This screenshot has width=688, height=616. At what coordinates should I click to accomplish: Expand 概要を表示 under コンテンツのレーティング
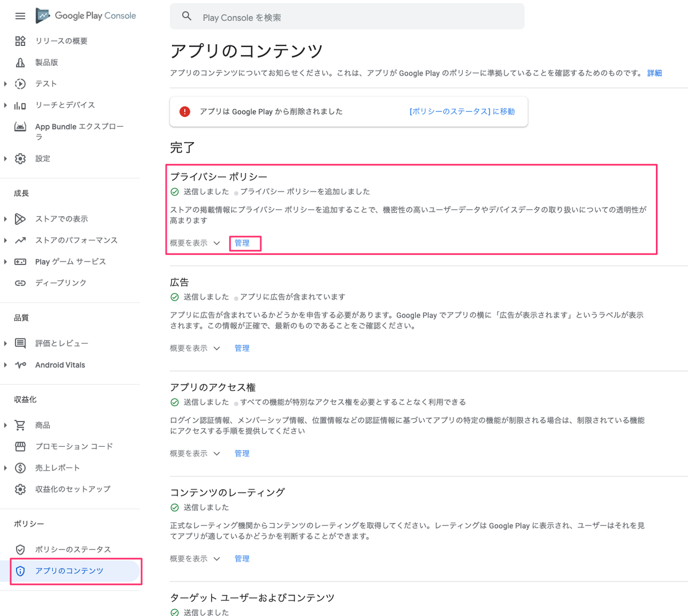pyautogui.click(x=195, y=559)
